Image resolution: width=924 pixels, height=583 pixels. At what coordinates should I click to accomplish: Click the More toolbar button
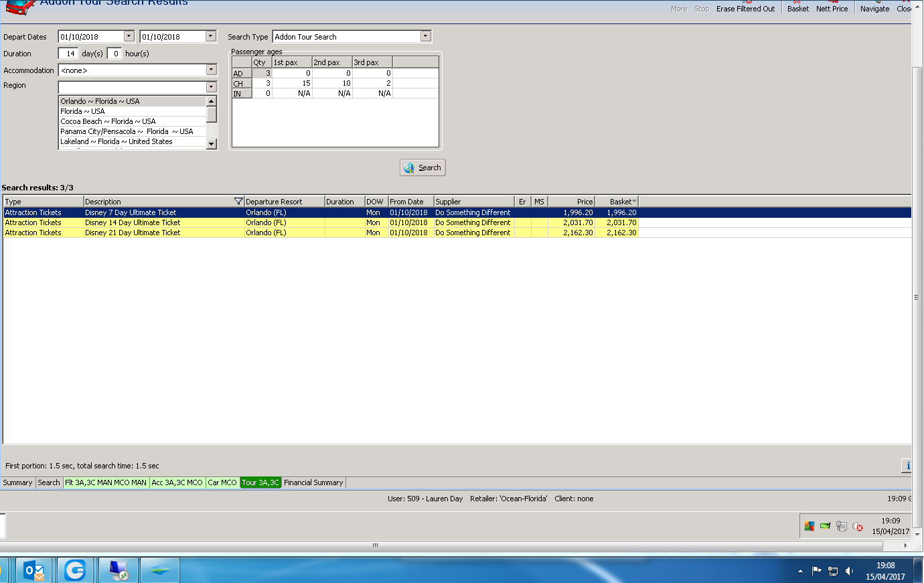point(679,9)
